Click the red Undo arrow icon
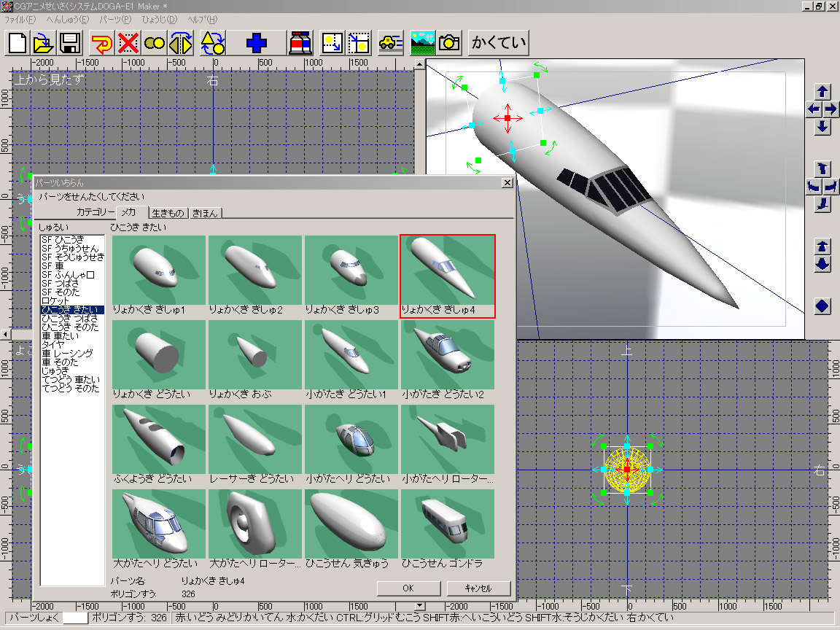 point(101,43)
